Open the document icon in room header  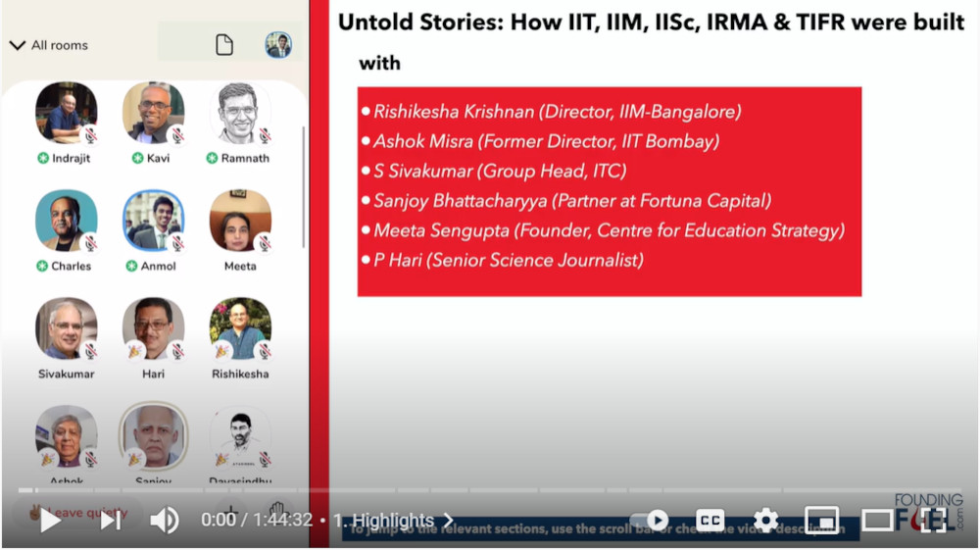click(x=224, y=45)
